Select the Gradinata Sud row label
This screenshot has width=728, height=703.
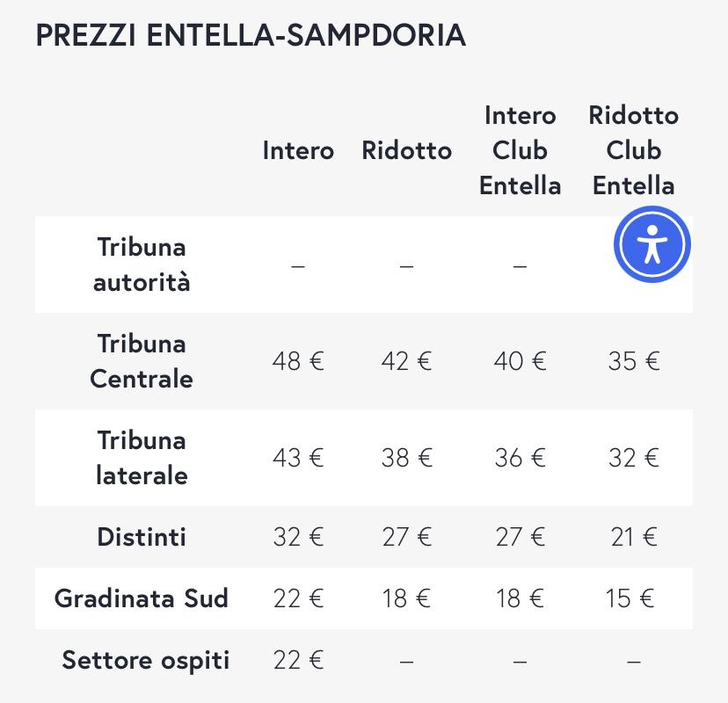(x=142, y=598)
